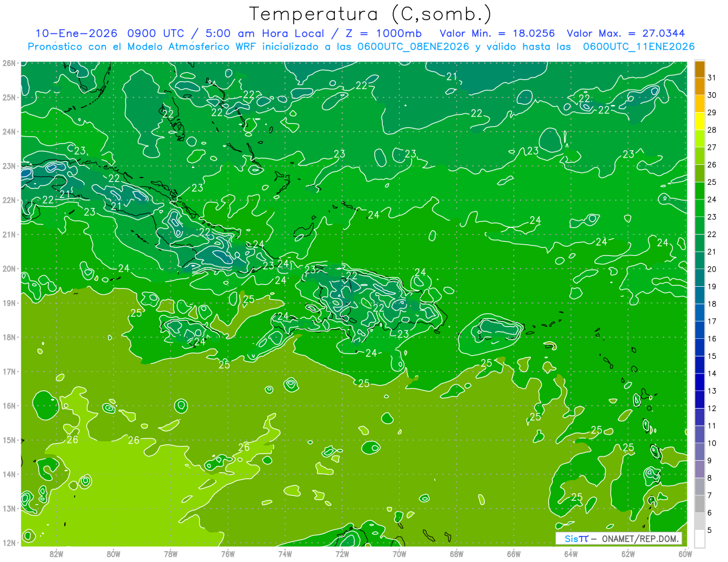
Task: Pick the dark orange swatch above 31
Action: pyautogui.click(x=699, y=69)
